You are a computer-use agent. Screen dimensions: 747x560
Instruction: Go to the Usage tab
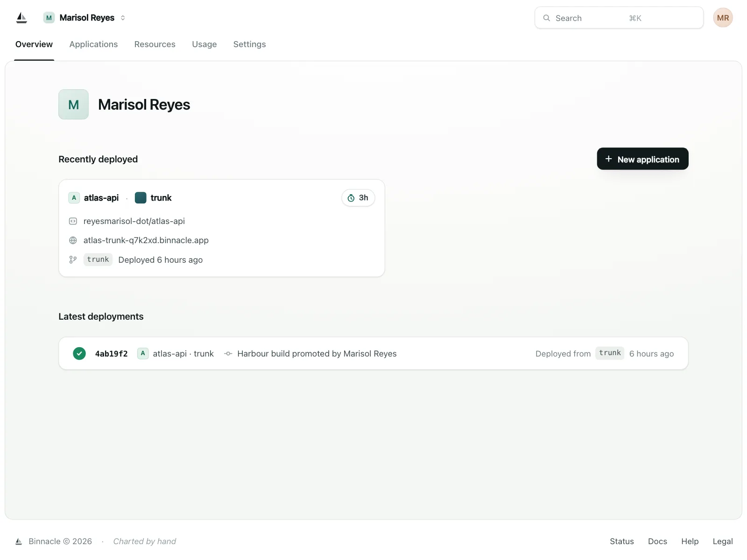tap(204, 44)
